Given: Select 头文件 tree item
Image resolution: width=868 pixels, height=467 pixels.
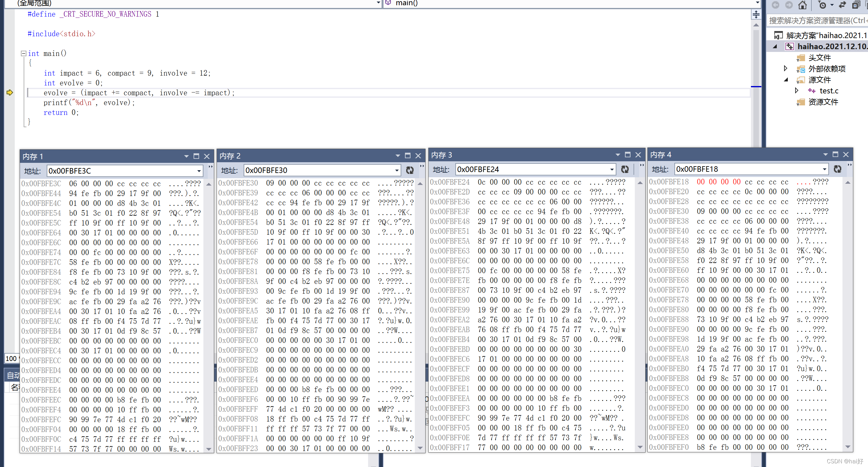Looking at the screenshot, I should coord(819,58).
